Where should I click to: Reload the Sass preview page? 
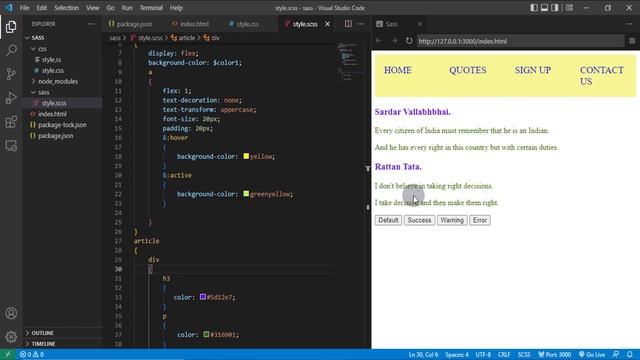(409, 41)
